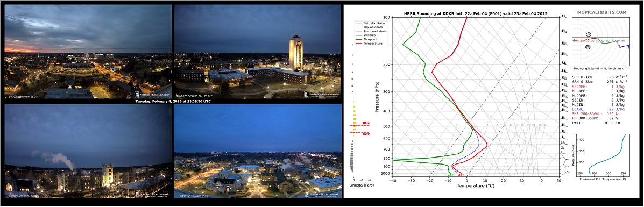Select the red '25F' surface temperature label
The image size is (644, 207).
tap(461, 175)
